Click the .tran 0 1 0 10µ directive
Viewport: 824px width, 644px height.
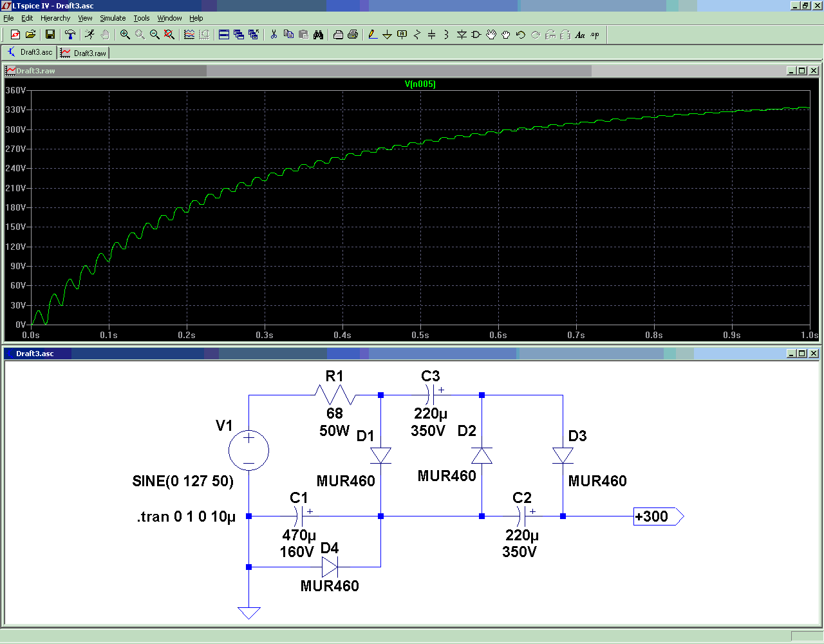tap(186, 516)
